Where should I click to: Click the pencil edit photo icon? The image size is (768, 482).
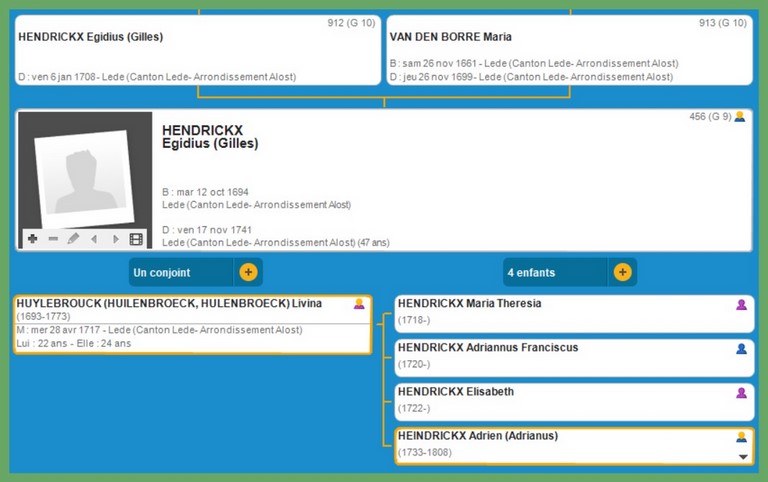click(73, 239)
